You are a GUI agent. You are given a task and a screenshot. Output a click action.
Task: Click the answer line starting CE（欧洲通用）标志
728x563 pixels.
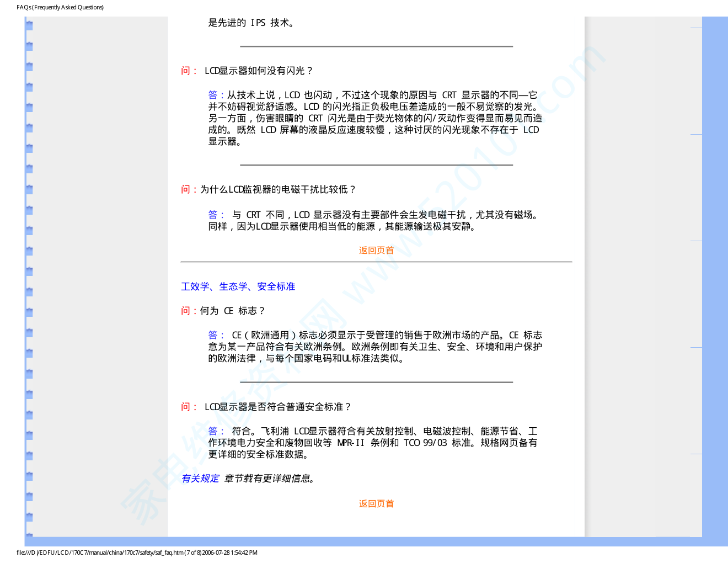375,335
